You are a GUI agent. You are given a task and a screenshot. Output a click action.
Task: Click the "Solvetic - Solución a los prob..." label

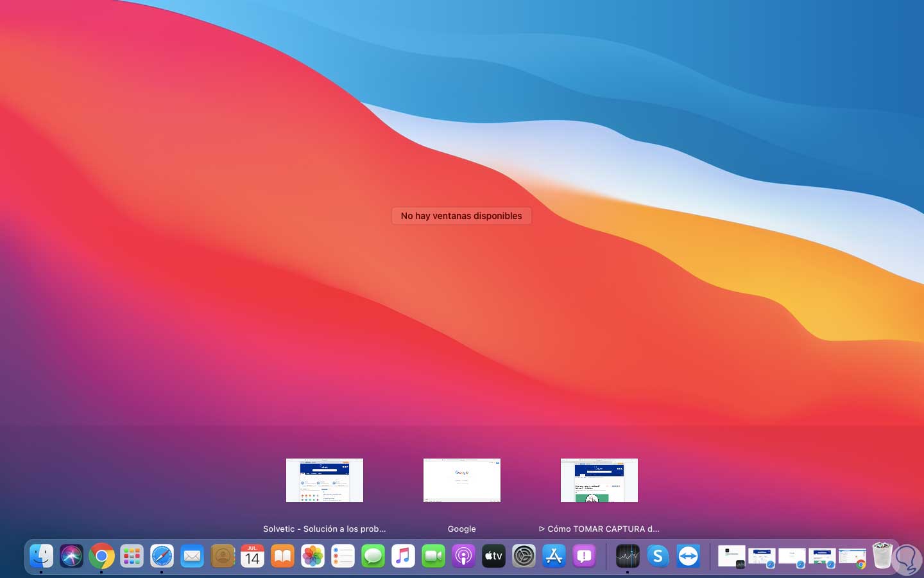pyautogui.click(x=325, y=529)
